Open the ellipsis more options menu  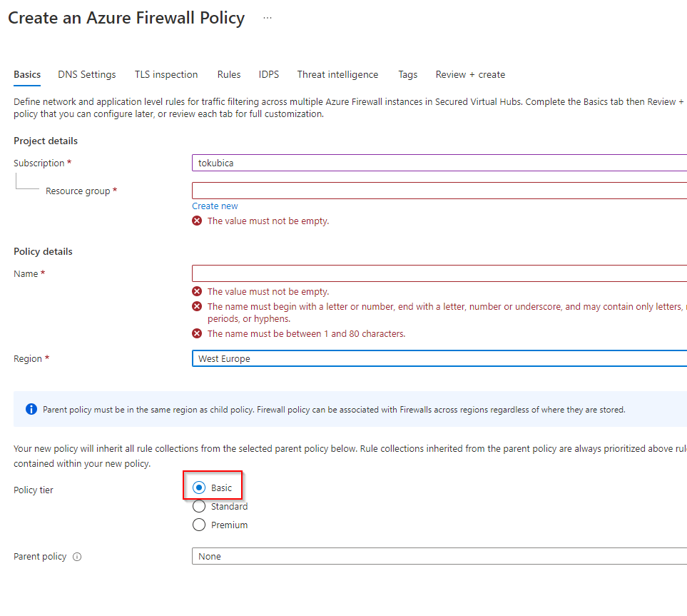(268, 19)
